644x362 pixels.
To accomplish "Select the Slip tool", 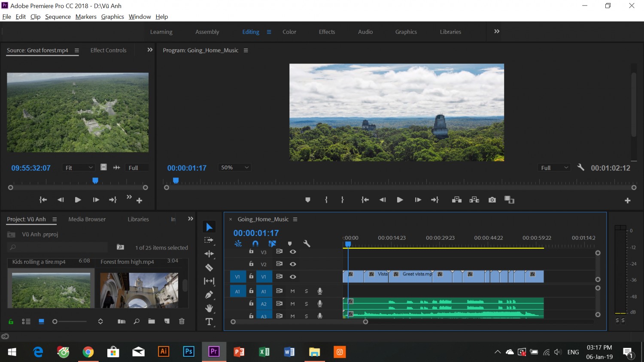I will coord(209,281).
